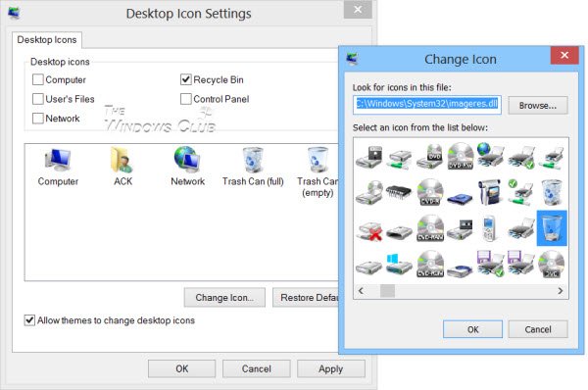Click Browse... in Change Icon dialog
This screenshot has height=390, width=588.
(x=538, y=106)
